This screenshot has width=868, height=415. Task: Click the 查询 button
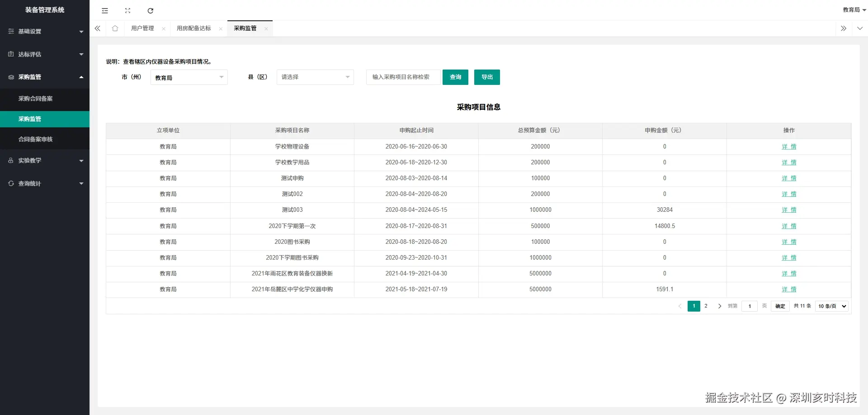click(x=455, y=77)
